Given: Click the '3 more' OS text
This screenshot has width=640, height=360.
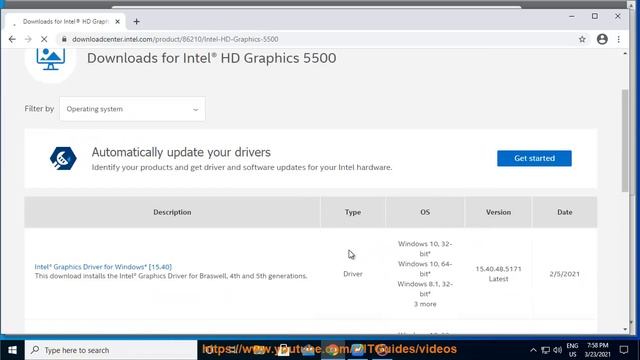Looking at the screenshot, I should coord(425,304).
